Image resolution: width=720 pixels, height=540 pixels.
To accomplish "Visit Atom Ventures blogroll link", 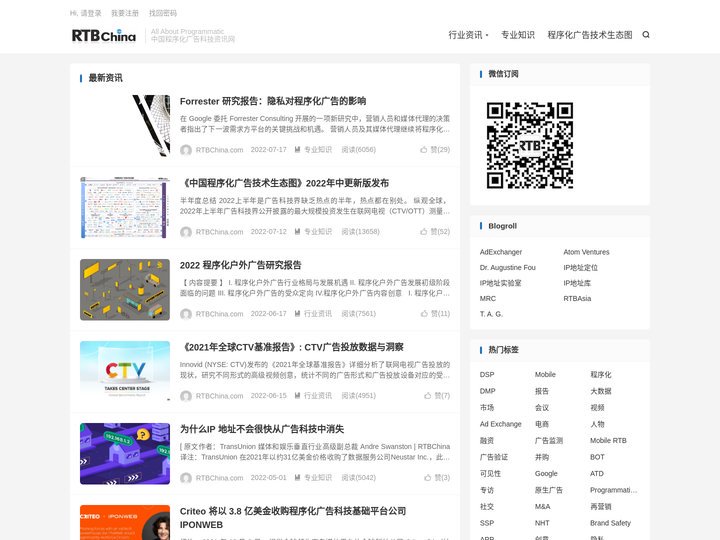I will tap(586, 252).
